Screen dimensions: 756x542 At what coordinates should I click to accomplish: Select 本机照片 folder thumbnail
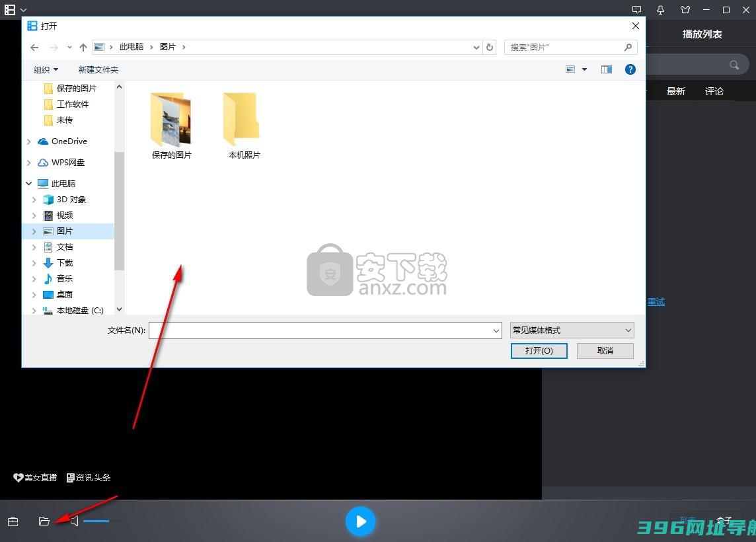[244, 126]
